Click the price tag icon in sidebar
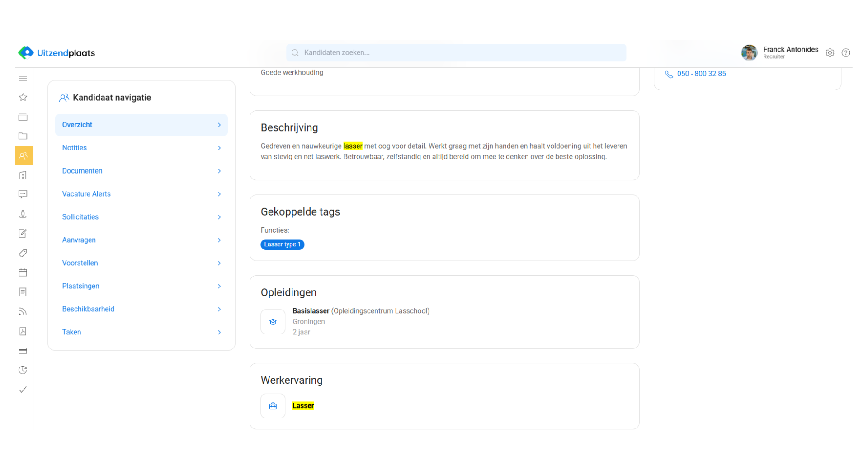The image size is (868, 470). (23, 253)
